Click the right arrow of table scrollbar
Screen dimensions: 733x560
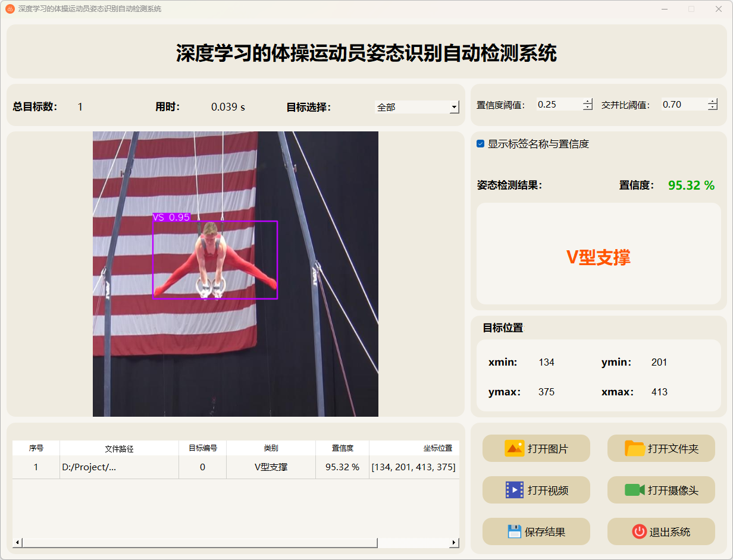coord(454,542)
